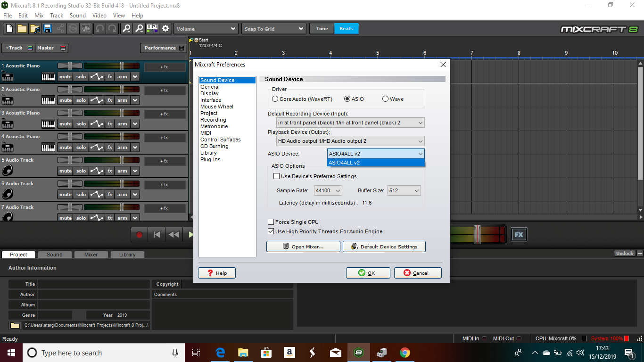Open File Explorer from the taskbar
Screen dimensions: 644x362
click(243, 353)
